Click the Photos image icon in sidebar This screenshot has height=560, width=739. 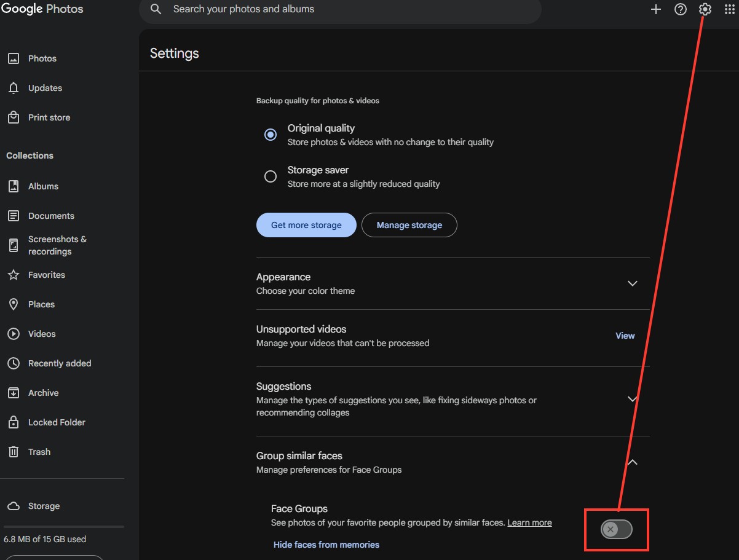tap(14, 58)
